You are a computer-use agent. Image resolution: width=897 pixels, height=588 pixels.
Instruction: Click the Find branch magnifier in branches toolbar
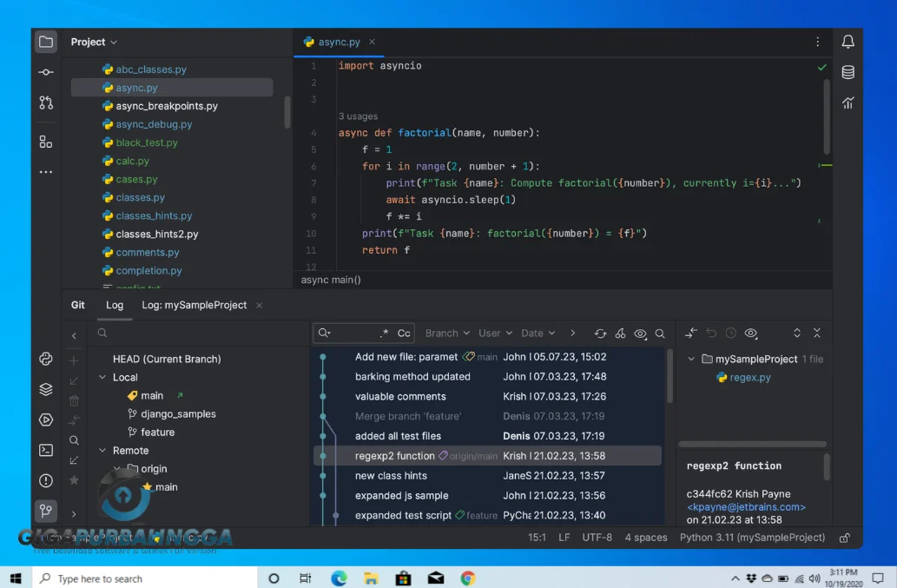pyautogui.click(x=74, y=440)
